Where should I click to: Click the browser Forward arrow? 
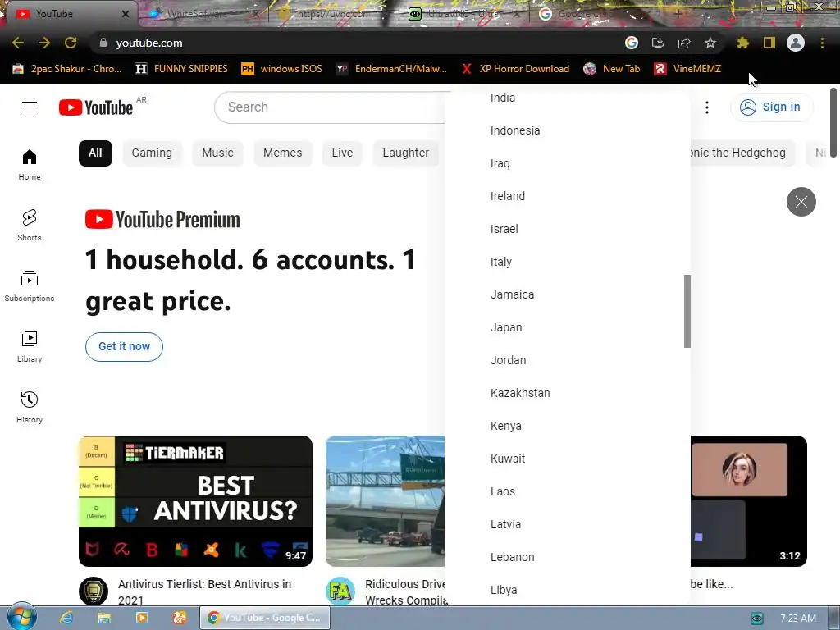click(44, 43)
